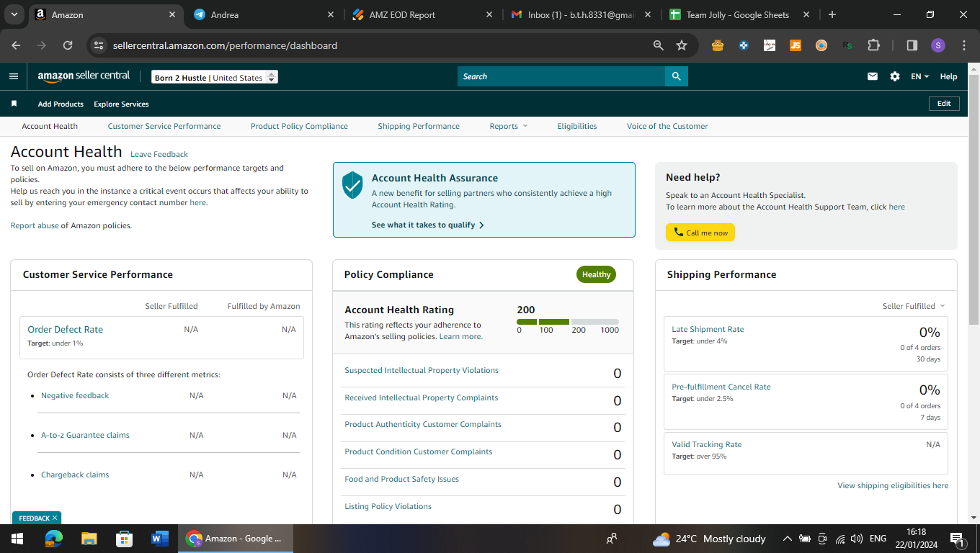Click the Edit button
The width and height of the screenshot is (980, 553).
944,104
